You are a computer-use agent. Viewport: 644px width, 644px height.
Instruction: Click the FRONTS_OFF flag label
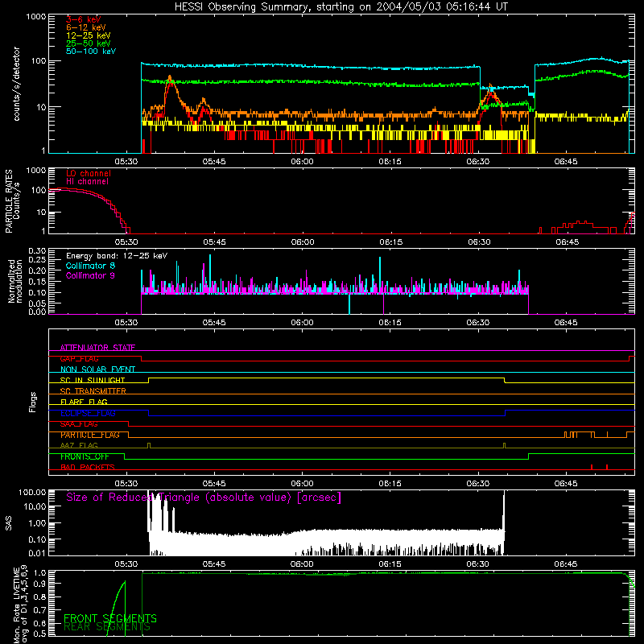(x=85, y=456)
